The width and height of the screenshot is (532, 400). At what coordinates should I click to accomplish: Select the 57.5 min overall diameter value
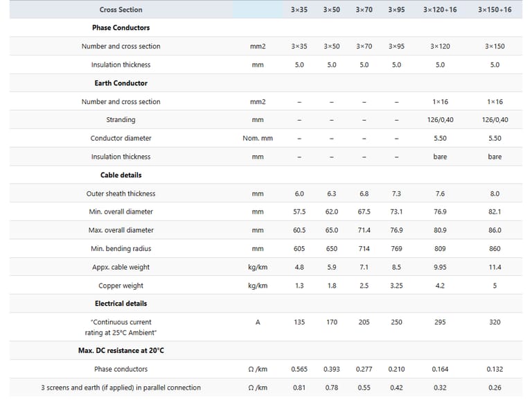pos(299,212)
